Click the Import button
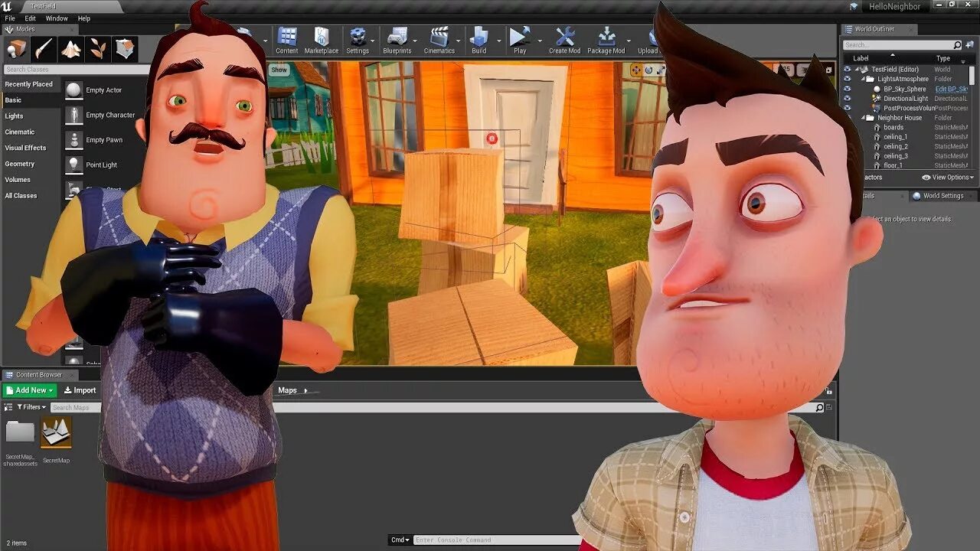 80,390
